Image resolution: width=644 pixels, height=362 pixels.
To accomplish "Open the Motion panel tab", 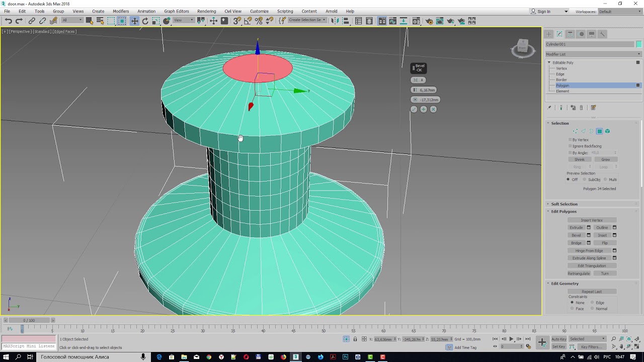I will [581, 34].
